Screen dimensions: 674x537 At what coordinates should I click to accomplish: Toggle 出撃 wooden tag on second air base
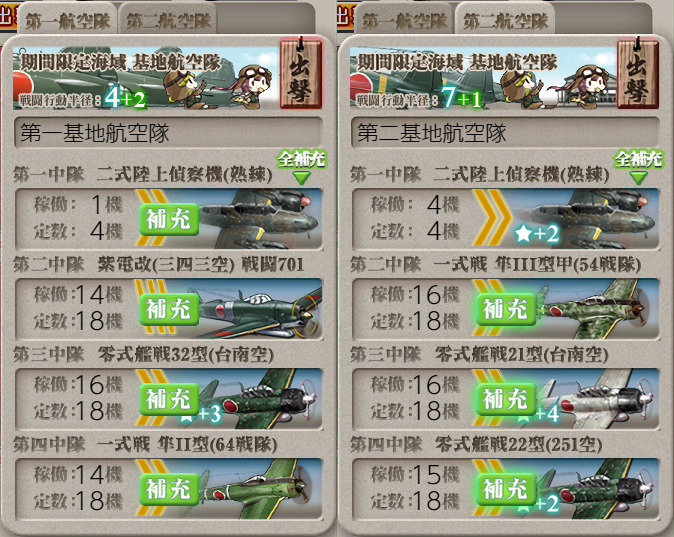(x=638, y=72)
